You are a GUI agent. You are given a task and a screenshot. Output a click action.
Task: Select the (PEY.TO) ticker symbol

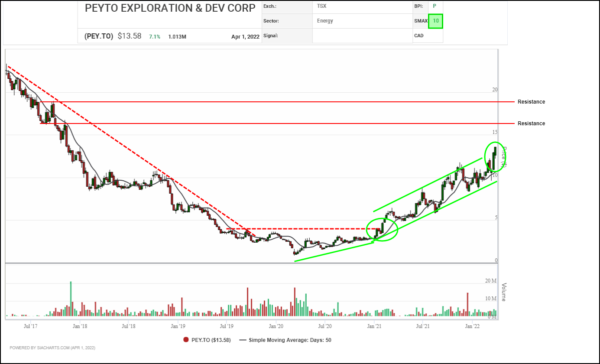coord(99,36)
